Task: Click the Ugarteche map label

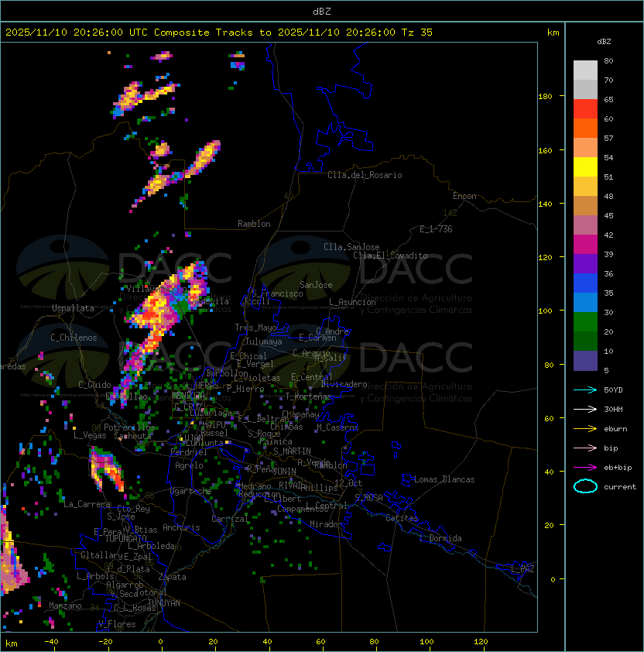Action: point(191,491)
